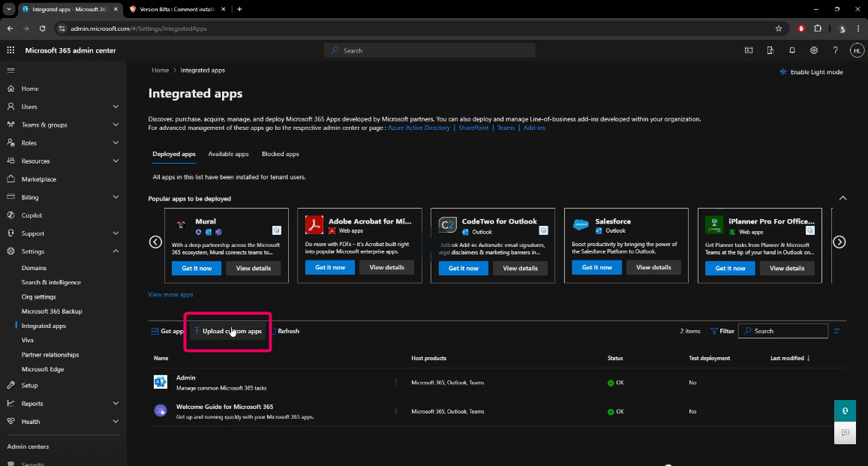Collapse the Settings navigation section
868x466 pixels.
click(x=116, y=251)
